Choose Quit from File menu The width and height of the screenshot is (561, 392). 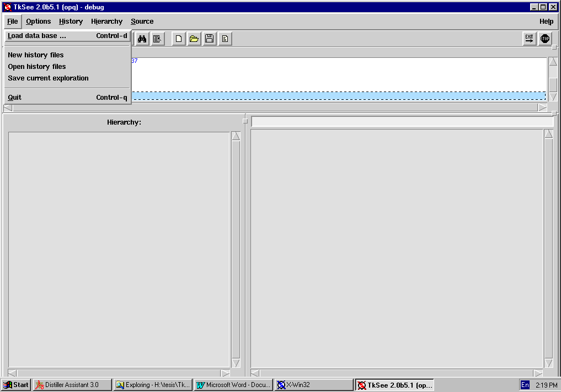coord(67,97)
